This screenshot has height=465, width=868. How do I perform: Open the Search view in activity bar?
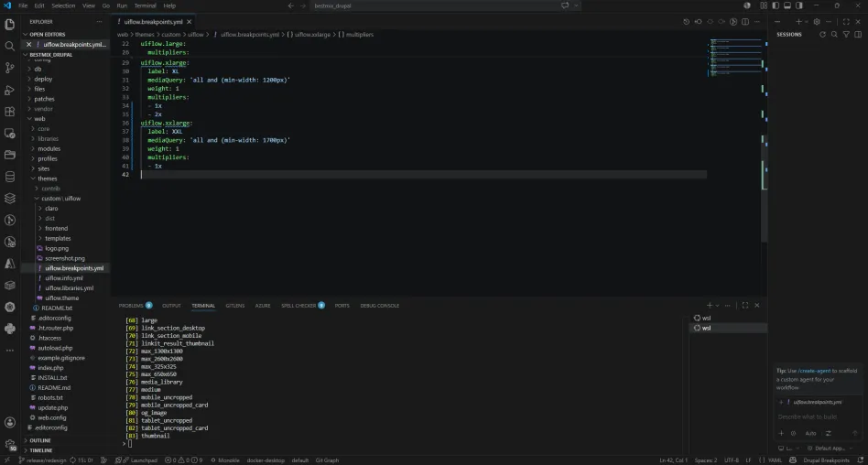pyautogui.click(x=9, y=46)
